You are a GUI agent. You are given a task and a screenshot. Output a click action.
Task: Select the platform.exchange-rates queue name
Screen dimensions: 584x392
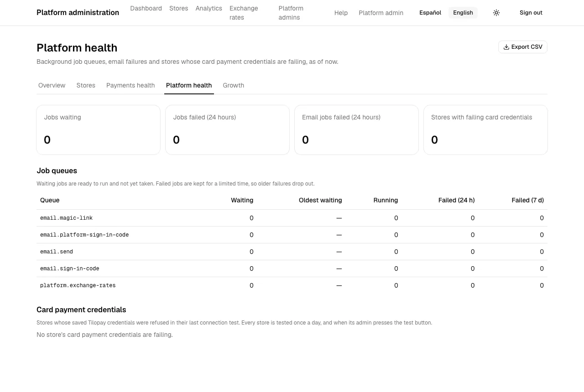[x=78, y=285]
